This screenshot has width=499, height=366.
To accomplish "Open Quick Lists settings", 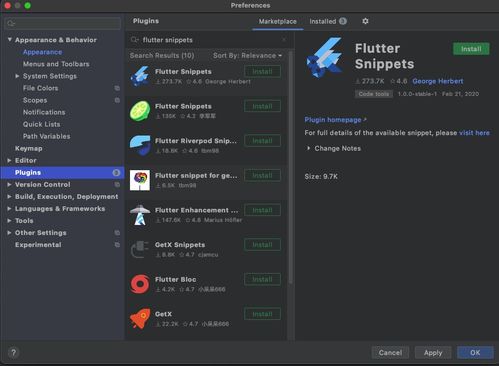I will coord(41,124).
